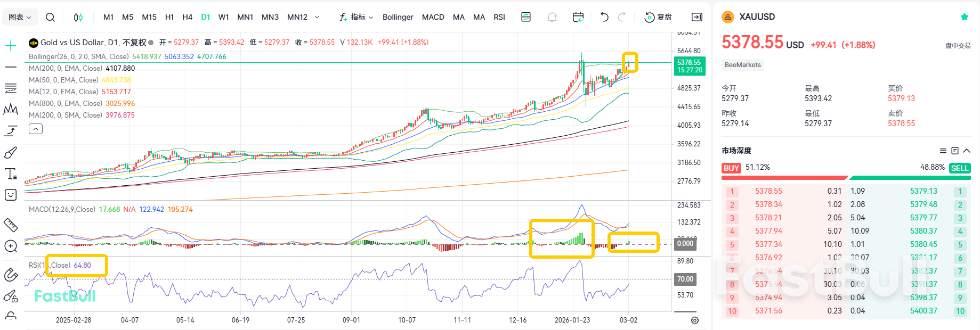This screenshot has height=330, width=980.
Task: Open the symbol search magnifier
Action: 50,17
